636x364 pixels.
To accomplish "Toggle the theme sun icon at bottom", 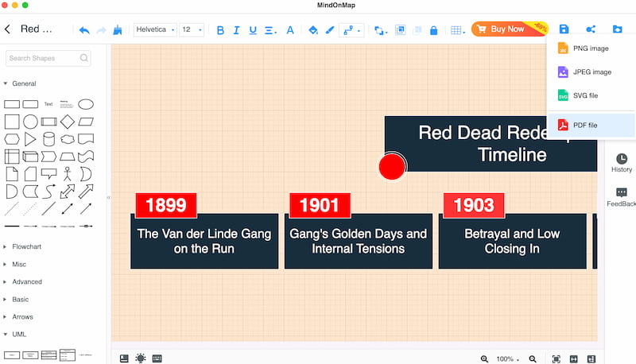I will point(141,358).
